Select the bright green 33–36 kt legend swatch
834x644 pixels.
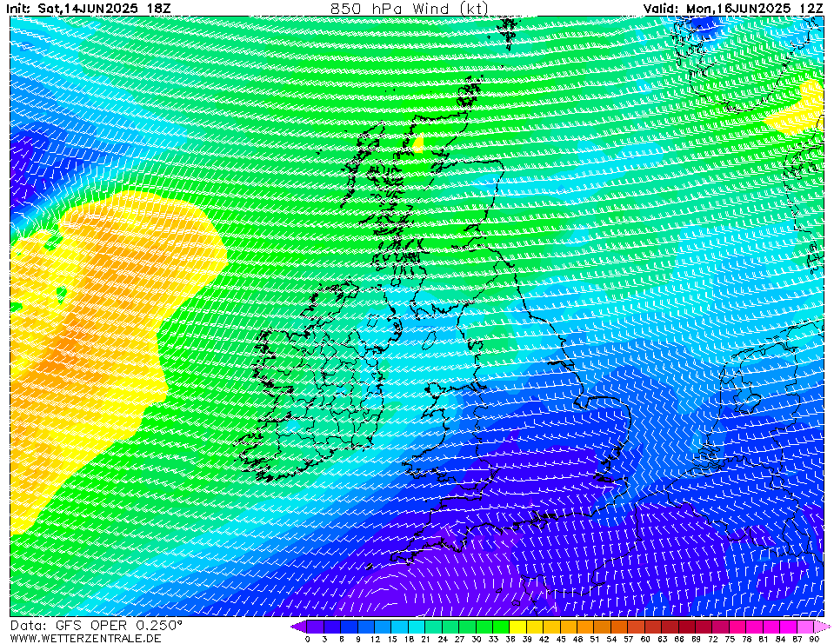[501, 627]
